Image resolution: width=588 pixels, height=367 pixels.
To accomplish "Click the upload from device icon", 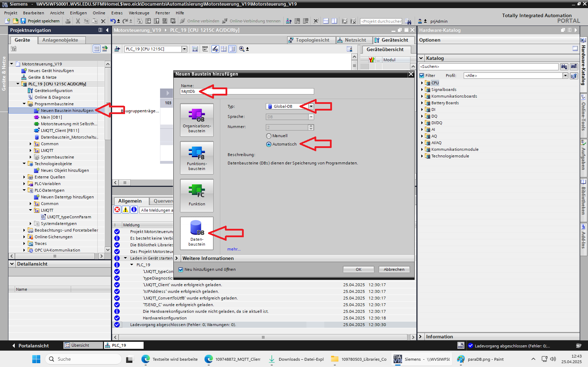I will pyautogui.click(x=157, y=21).
